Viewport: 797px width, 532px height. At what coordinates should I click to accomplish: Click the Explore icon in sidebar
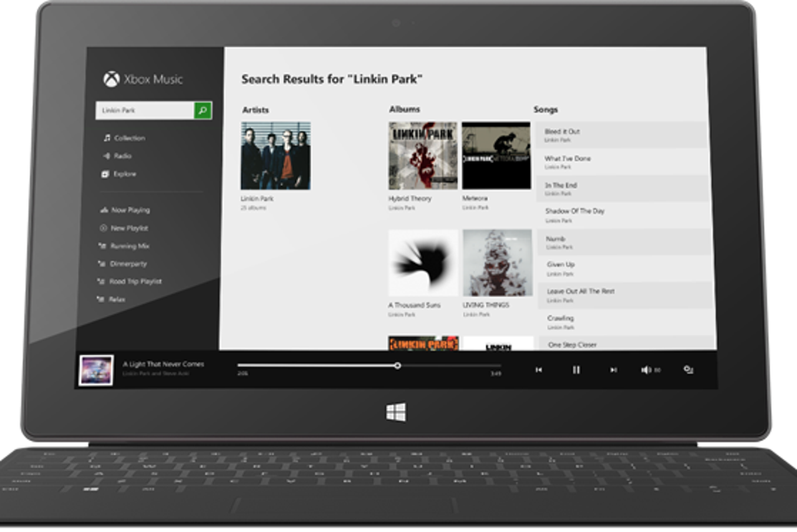pyautogui.click(x=105, y=174)
